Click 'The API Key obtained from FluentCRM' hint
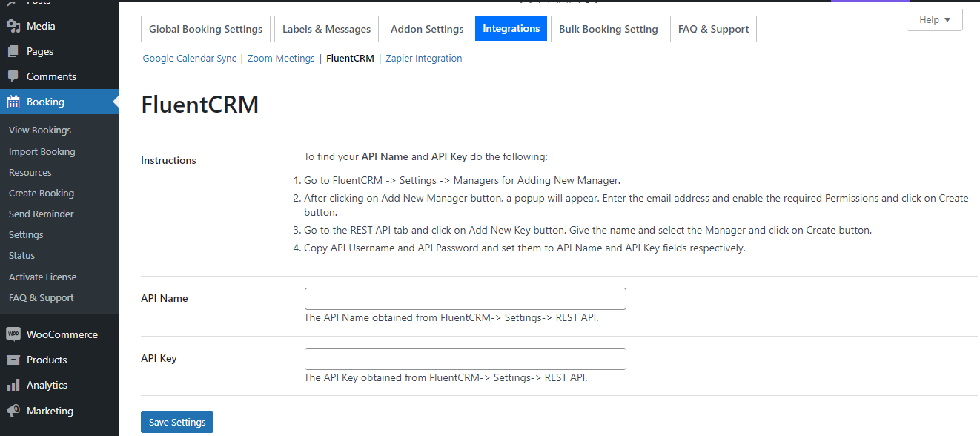 [446, 377]
